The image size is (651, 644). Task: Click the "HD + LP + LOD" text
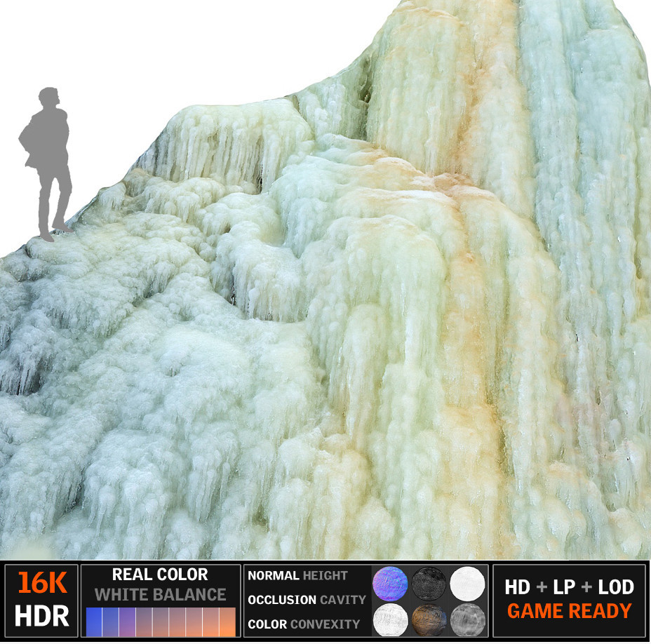569,587
